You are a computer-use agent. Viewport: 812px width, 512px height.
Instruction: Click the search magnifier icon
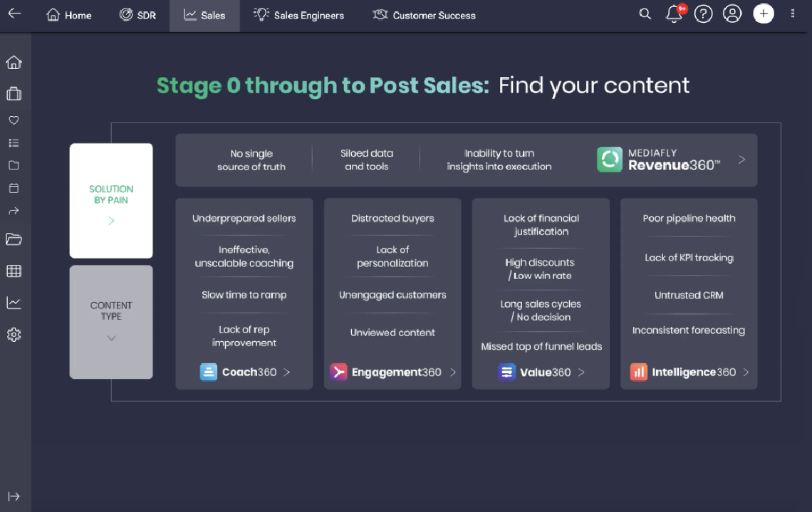pyautogui.click(x=645, y=14)
